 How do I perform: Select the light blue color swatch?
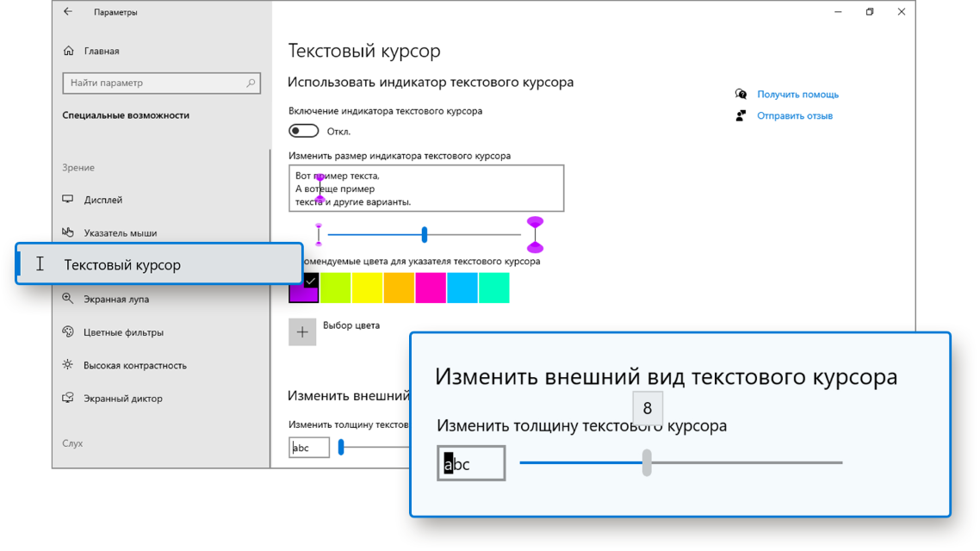462,288
